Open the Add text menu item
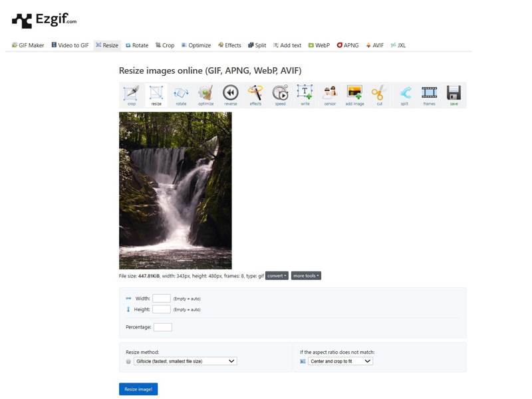Screen dimensions: 532x399 click(x=287, y=45)
